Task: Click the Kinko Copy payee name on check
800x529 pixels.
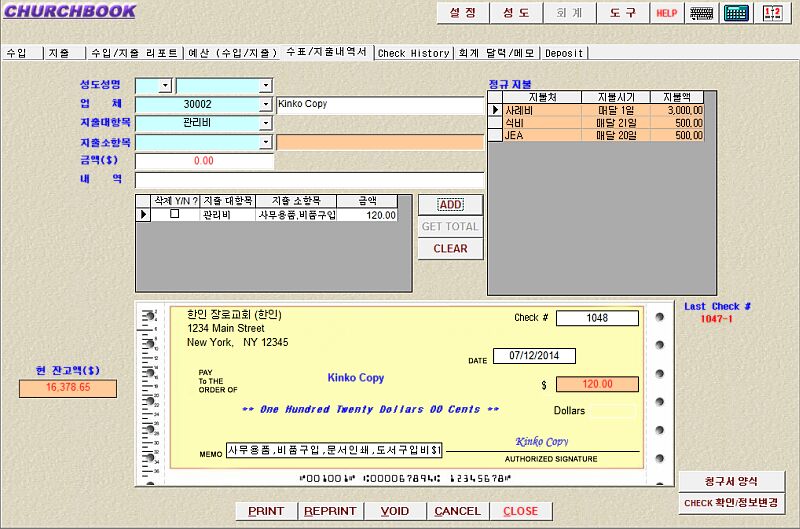Action: point(356,377)
